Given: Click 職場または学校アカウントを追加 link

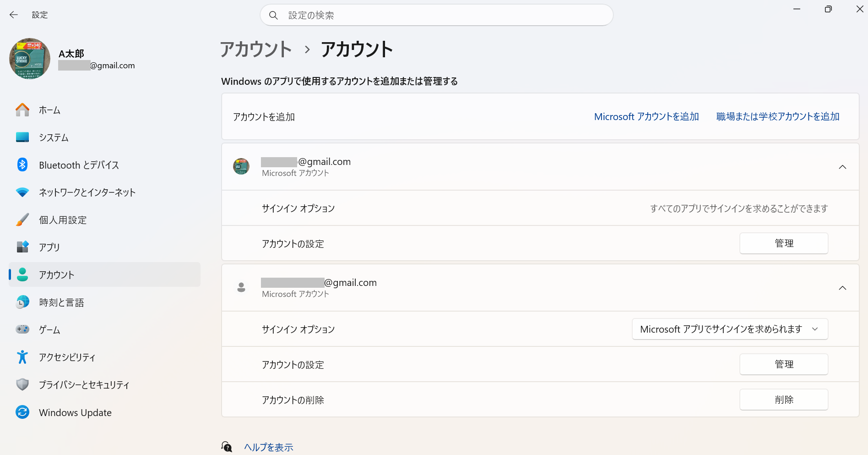Looking at the screenshot, I should (778, 116).
